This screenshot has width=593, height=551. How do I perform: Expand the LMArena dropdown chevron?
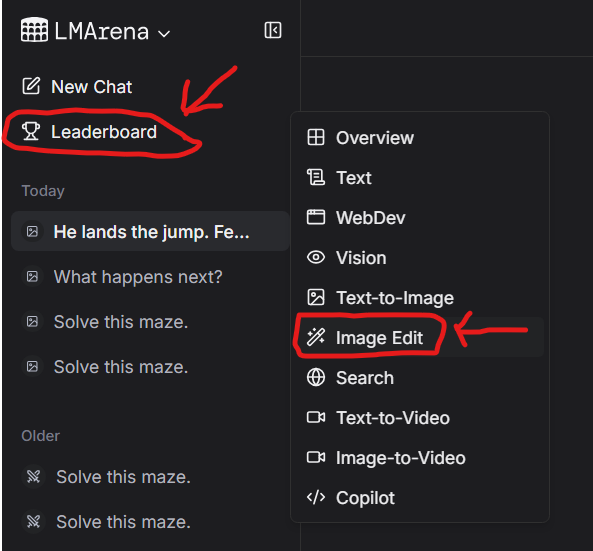(x=164, y=34)
